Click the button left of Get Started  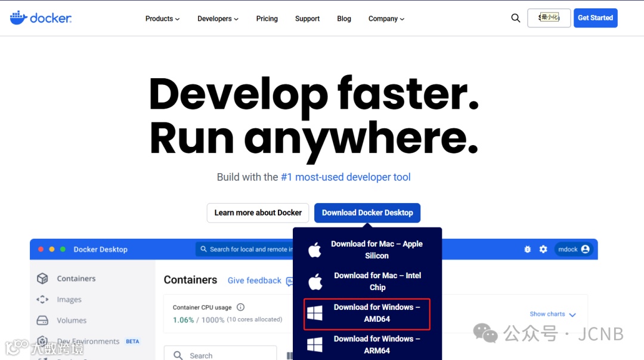click(x=549, y=18)
